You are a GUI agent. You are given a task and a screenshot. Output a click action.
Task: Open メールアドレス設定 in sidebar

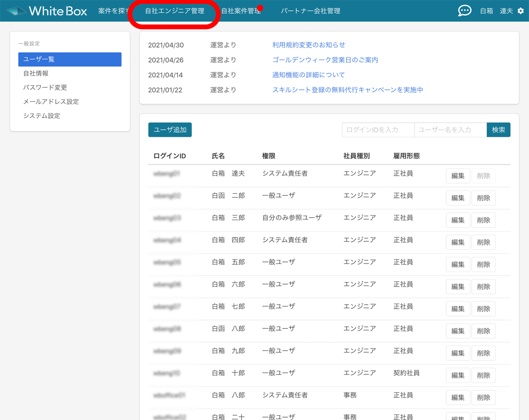[51, 101]
